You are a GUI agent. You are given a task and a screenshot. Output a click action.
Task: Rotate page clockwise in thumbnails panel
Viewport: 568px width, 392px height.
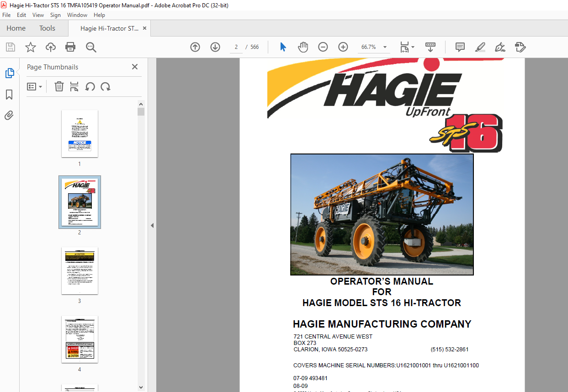[106, 86]
